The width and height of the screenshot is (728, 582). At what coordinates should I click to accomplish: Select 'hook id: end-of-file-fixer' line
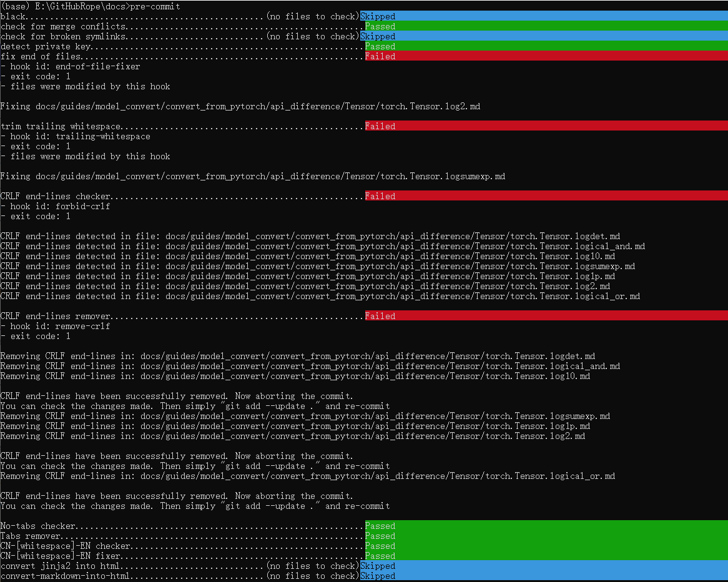(70, 66)
